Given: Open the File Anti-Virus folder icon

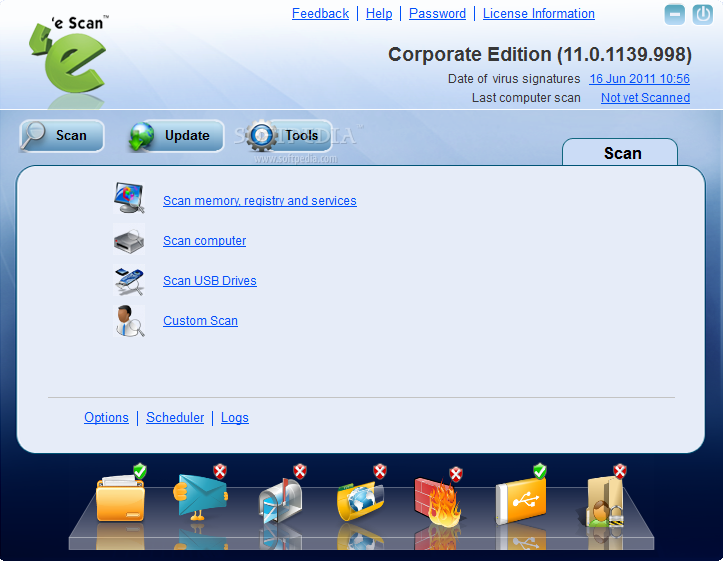Looking at the screenshot, I should click(x=120, y=497).
